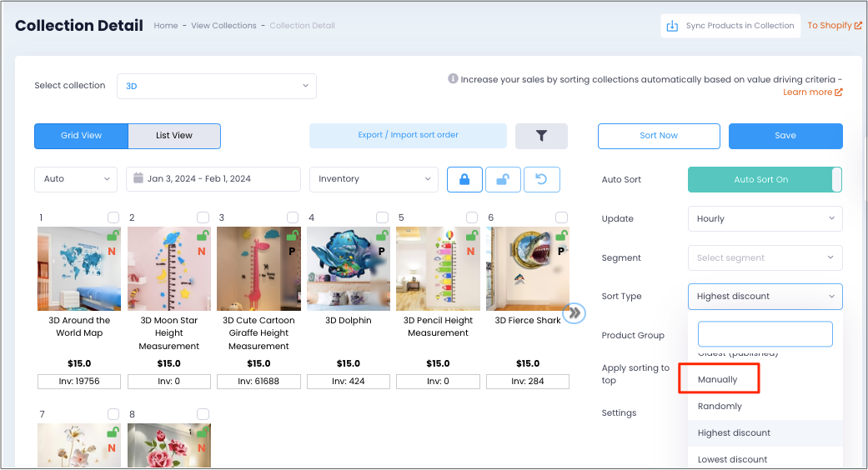Click the N badge on 3D Pencil Height

470,252
